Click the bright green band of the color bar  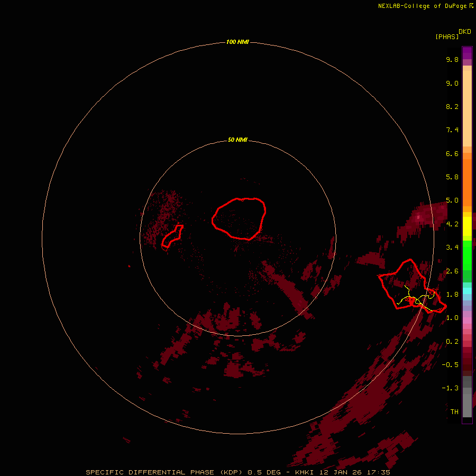click(x=467, y=255)
